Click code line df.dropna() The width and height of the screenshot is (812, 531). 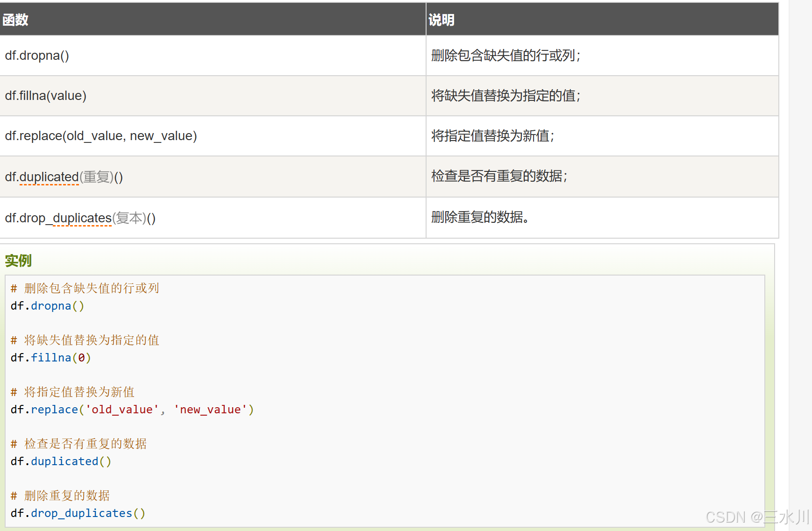[x=47, y=306]
